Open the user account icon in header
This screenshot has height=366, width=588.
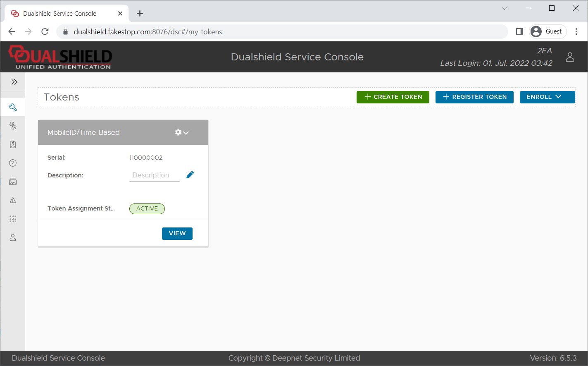(570, 57)
